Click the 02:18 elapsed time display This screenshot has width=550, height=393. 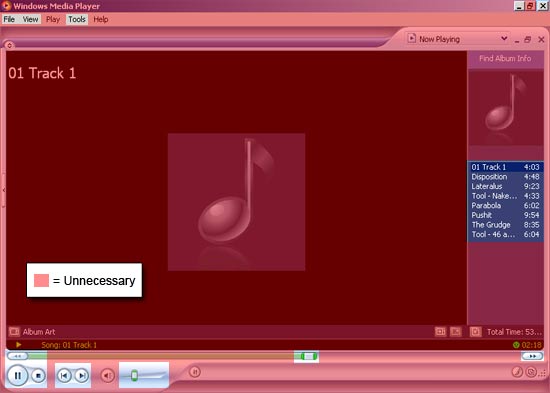click(x=531, y=345)
